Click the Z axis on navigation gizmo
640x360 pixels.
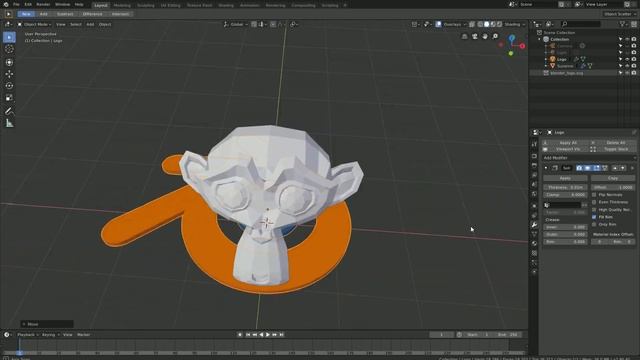pos(512,38)
